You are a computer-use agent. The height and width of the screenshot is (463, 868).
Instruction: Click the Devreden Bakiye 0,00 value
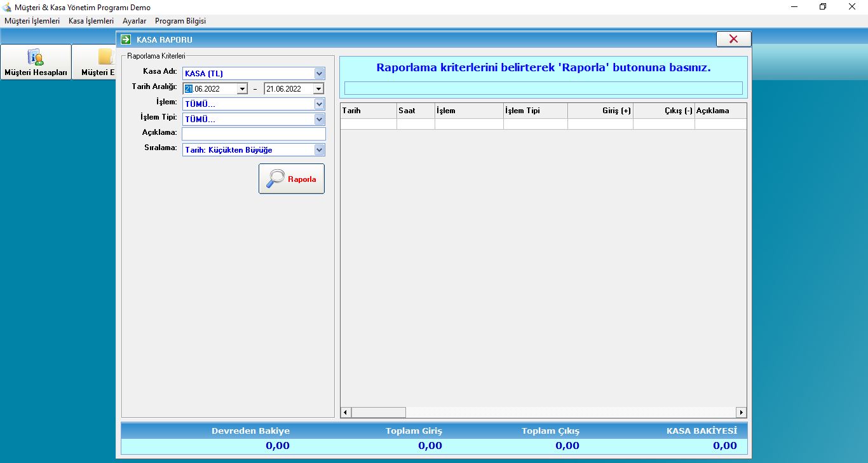click(x=278, y=446)
